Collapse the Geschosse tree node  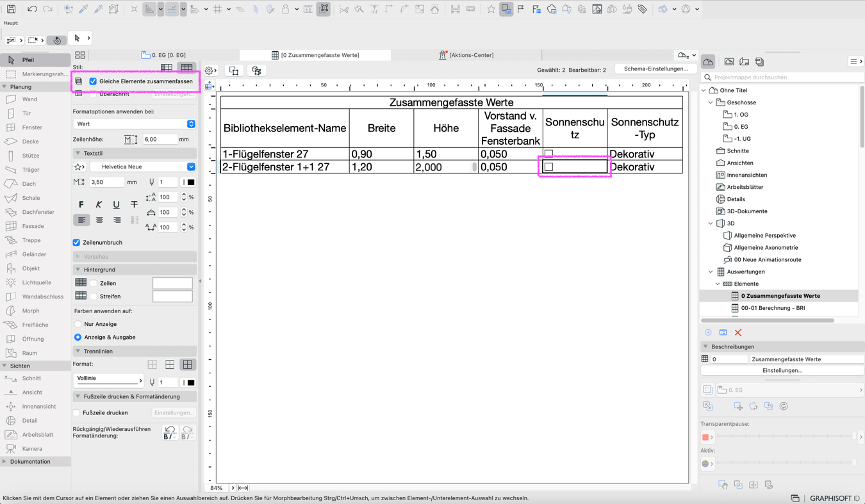click(x=711, y=102)
